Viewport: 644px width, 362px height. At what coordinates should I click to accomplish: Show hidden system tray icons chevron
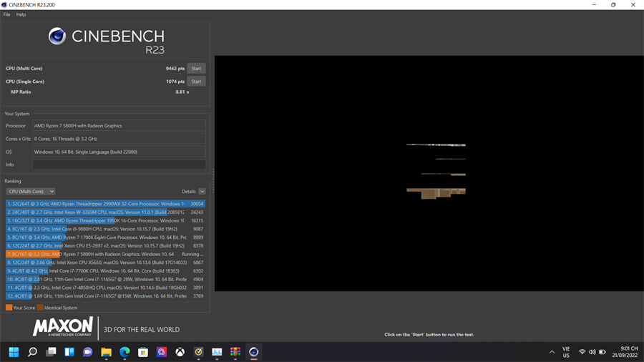(552, 352)
